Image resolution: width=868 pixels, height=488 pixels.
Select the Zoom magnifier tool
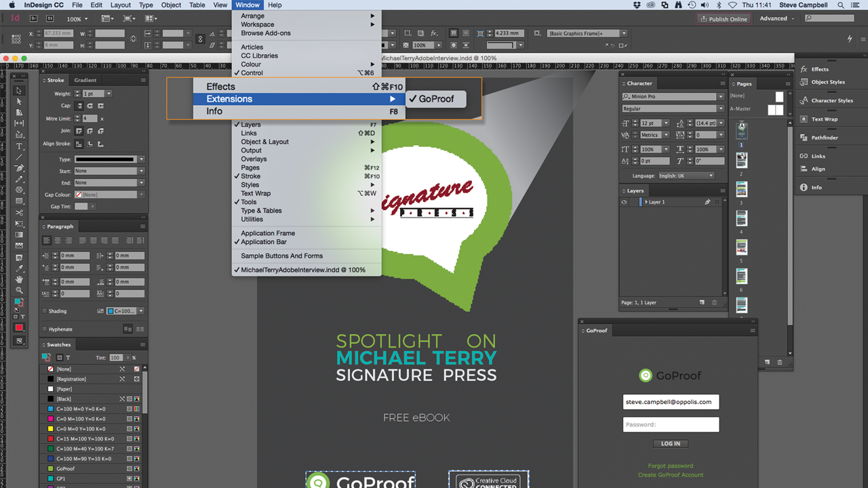coord(19,290)
